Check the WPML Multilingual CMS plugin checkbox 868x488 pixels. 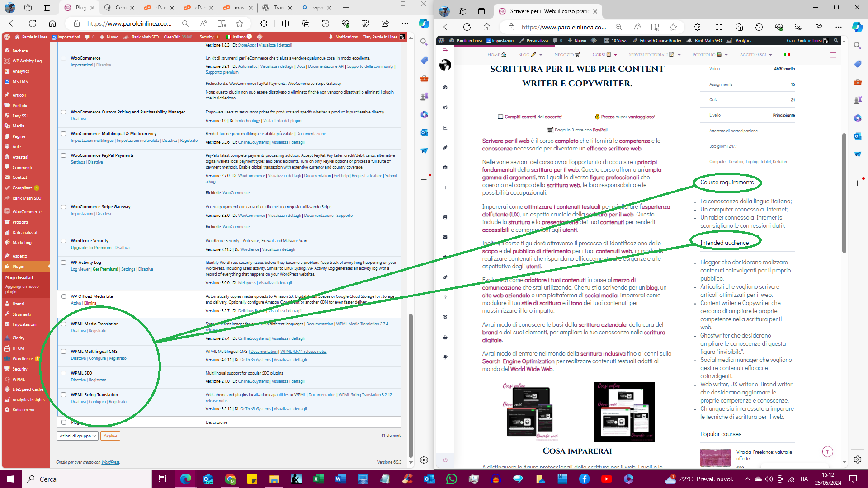(64, 352)
